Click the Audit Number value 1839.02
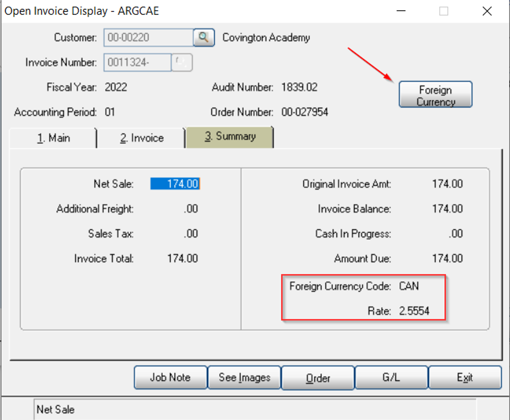 point(299,87)
